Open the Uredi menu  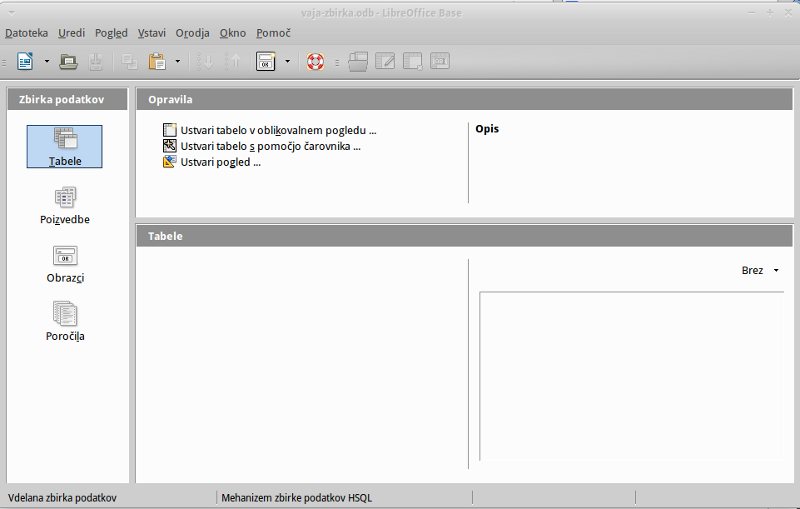point(71,33)
